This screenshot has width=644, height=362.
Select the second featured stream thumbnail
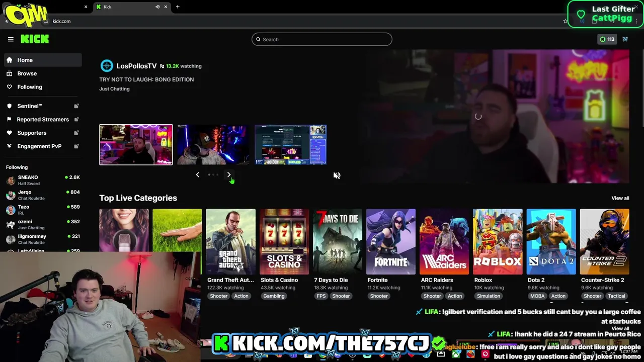(x=213, y=145)
